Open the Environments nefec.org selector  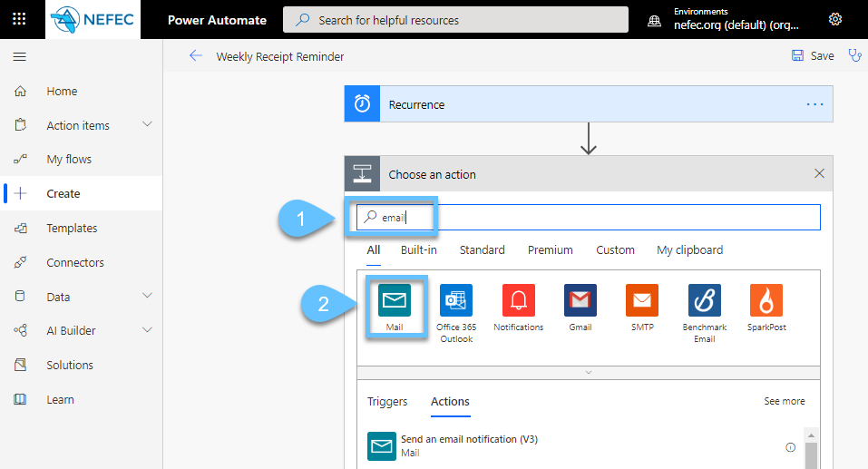tap(736, 19)
